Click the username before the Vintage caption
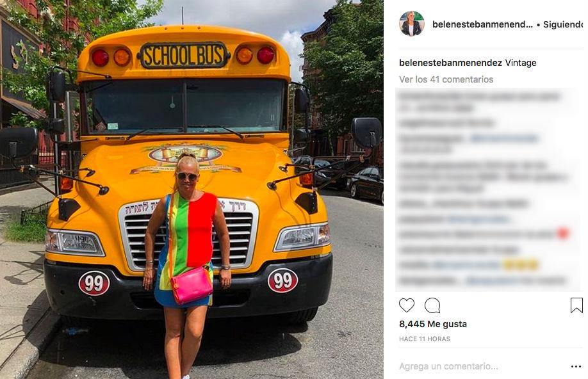588x379 pixels. (x=450, y=63)
